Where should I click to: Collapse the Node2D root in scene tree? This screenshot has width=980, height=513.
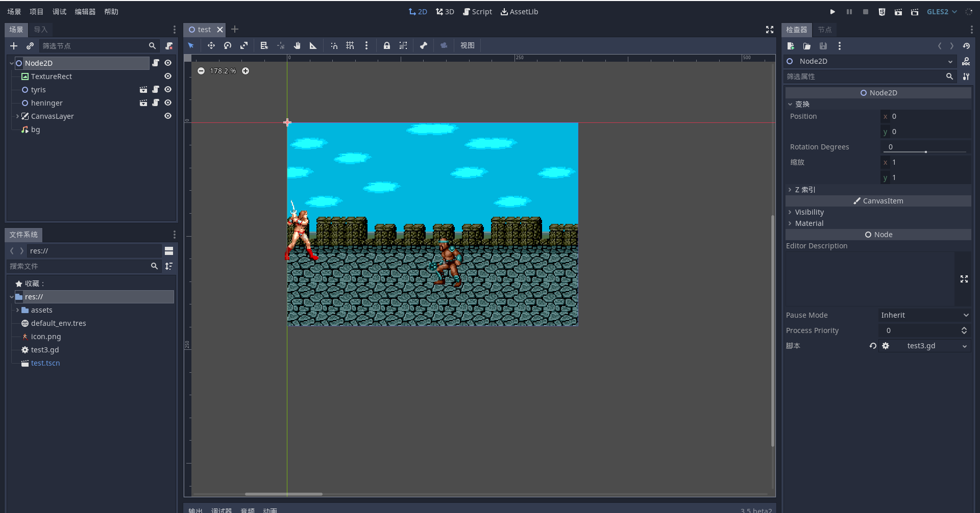coord(12,63)
